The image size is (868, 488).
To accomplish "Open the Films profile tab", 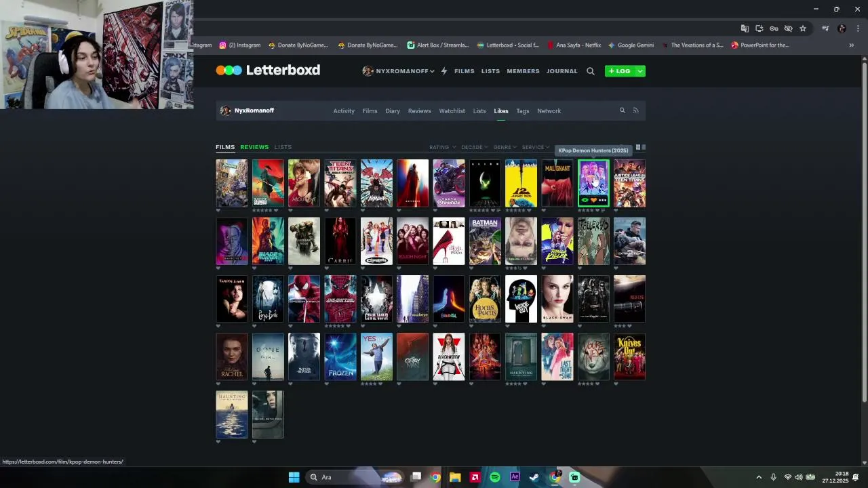I will (x=370, y=111).
